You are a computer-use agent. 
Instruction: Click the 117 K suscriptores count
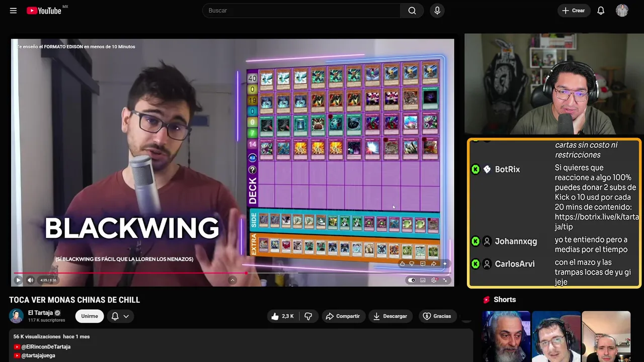click(46, 320)
